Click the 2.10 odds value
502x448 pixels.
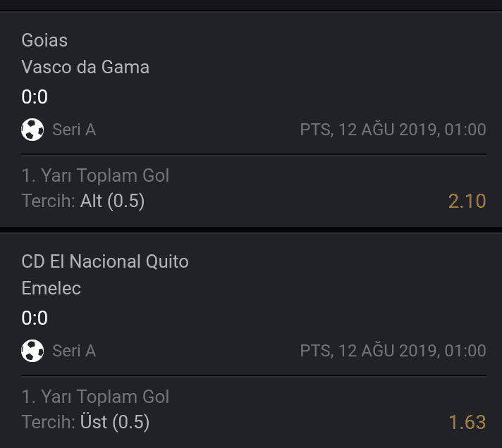click(x=467, y=201)
